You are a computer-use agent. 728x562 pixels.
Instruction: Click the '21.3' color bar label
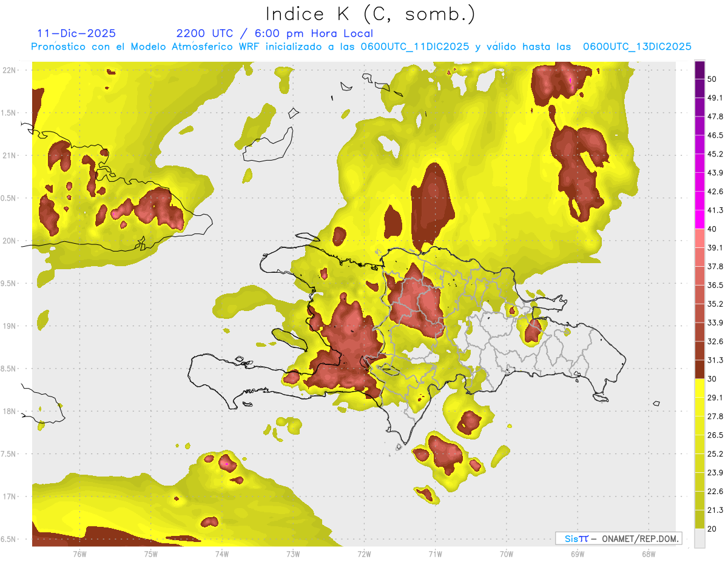(x=715, y=510)
